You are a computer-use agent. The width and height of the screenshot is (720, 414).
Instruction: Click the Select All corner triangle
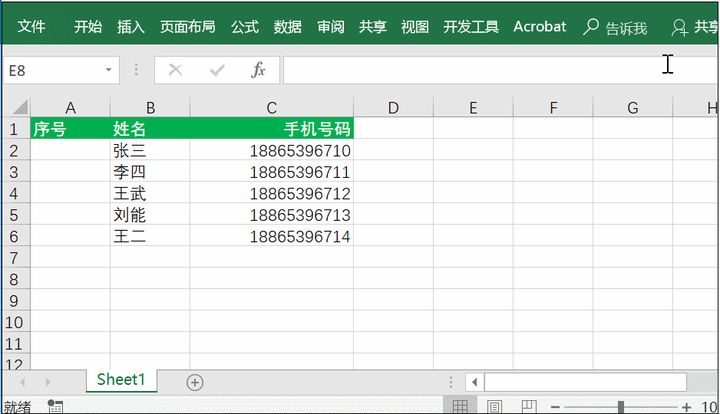pos(18,108)
